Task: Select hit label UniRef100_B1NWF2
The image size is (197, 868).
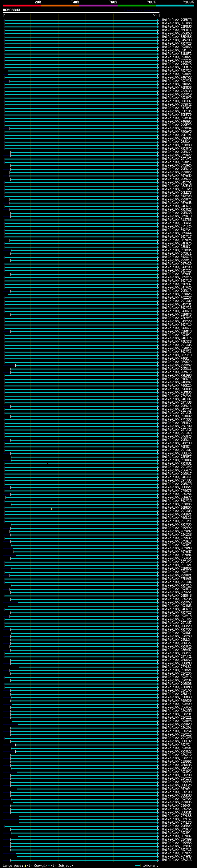Action: (177, 54)
